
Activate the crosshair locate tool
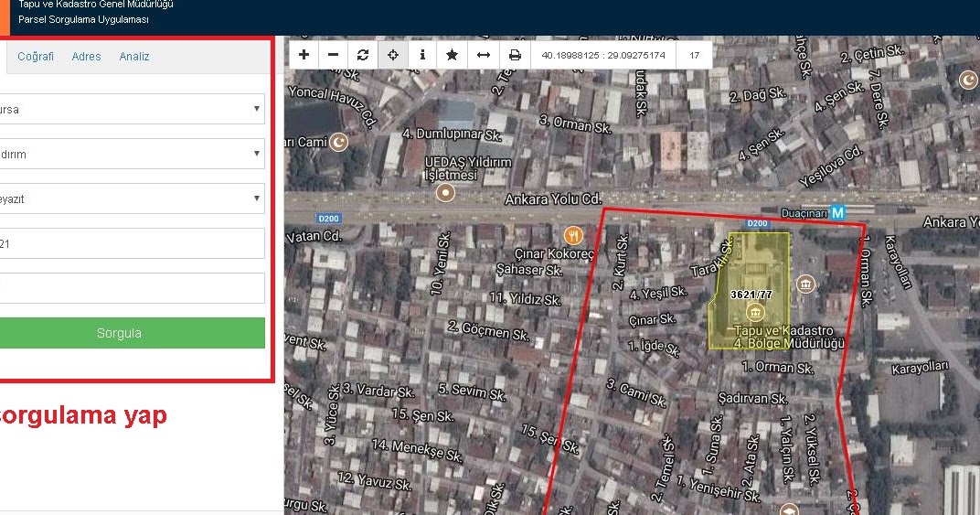tap(392, 55)
